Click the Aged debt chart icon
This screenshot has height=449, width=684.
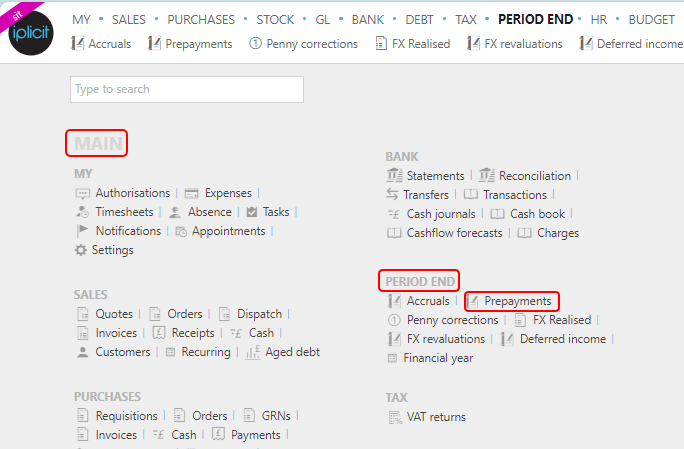coord(252,352)
